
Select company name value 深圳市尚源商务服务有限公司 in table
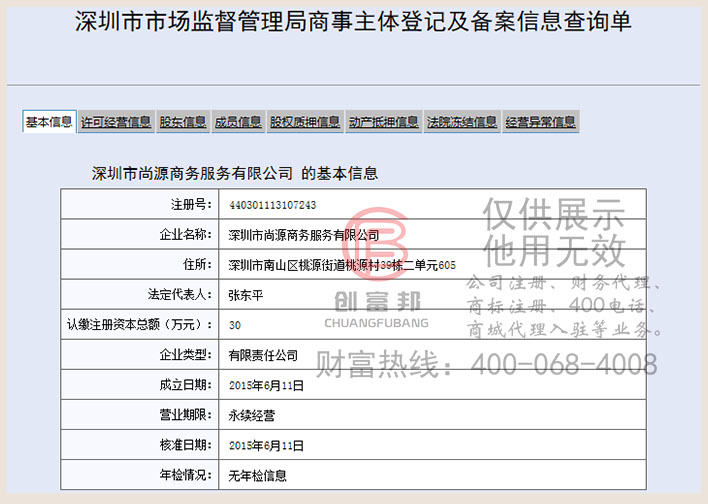[x=303, y=235]
